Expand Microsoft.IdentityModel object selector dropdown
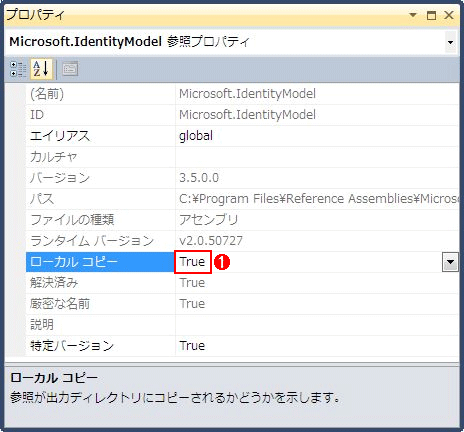Viewport: 464px width, 432px height. [451, 42]
